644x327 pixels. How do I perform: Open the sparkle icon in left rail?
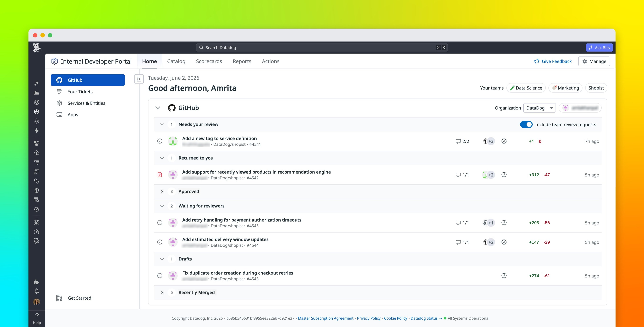37,83
